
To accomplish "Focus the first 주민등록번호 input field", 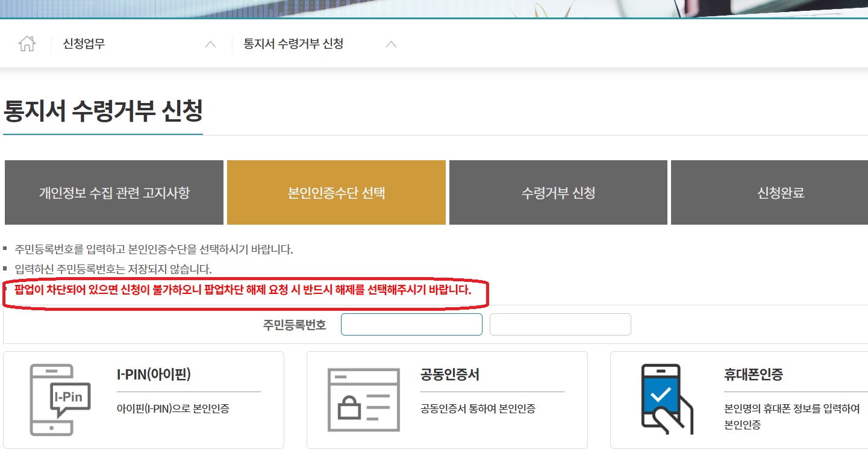I will [x=411, y=324].
